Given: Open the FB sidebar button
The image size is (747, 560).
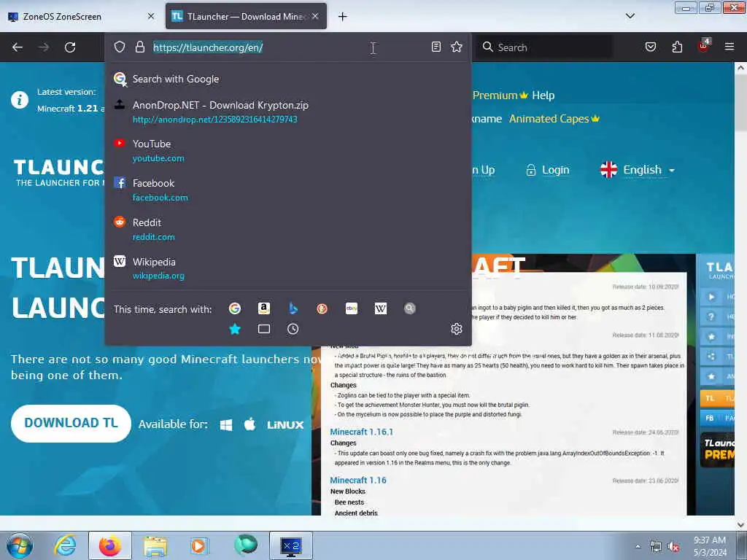Looking at the screenshot, I should [716, 418].
